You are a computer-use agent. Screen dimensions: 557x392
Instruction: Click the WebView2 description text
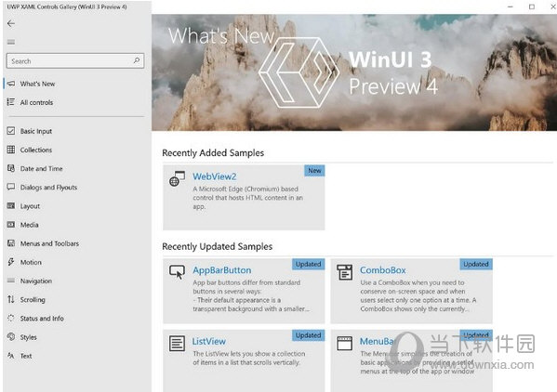click(x=248, y=198)
